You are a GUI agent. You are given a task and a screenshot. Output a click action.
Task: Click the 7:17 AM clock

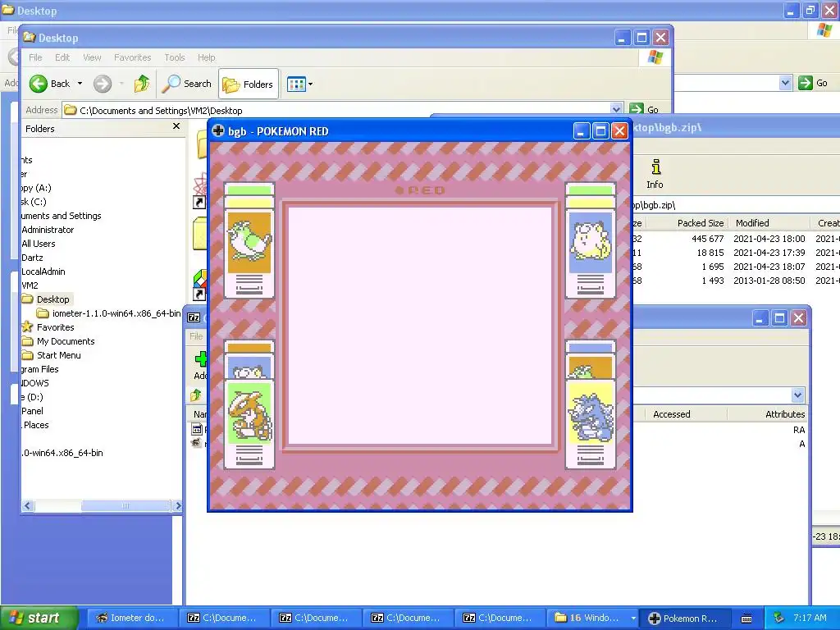pyautogui.click(x=810, y=618)
